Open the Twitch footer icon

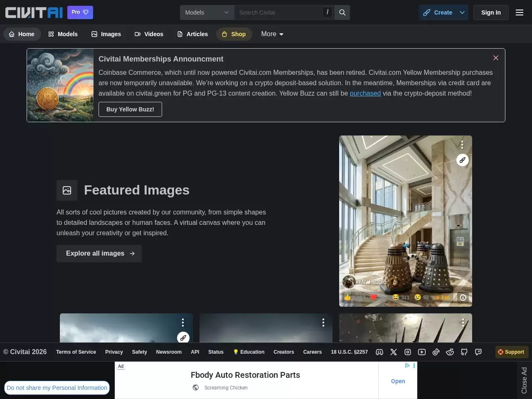478,352
